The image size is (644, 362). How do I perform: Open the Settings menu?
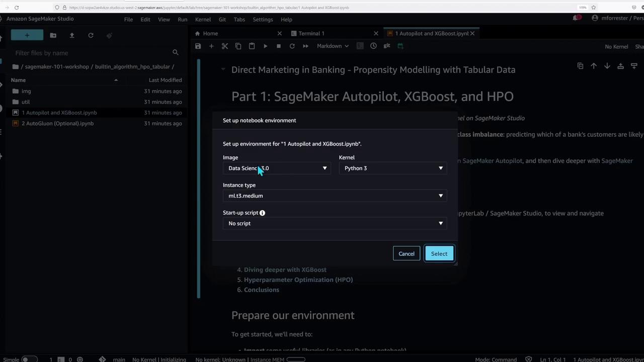point(263,19)
